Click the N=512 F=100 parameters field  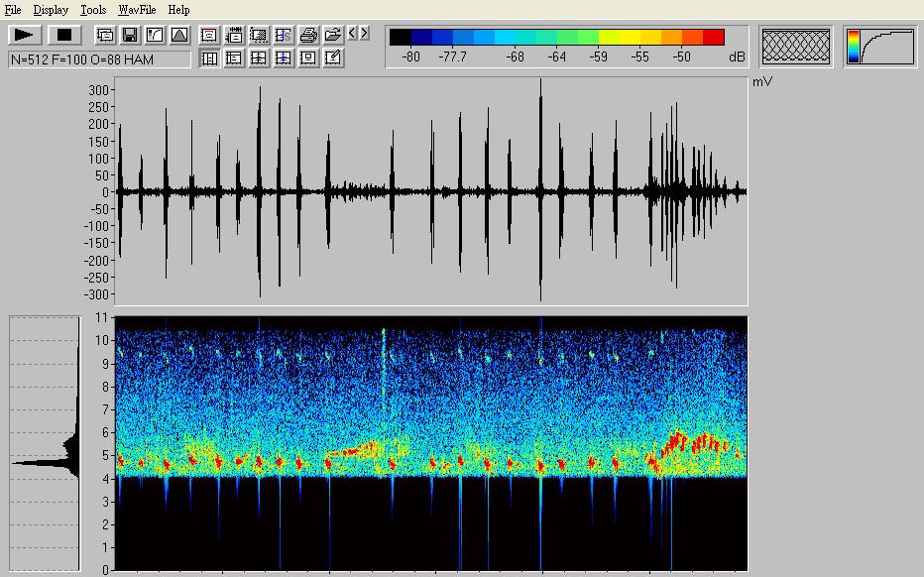99,59
